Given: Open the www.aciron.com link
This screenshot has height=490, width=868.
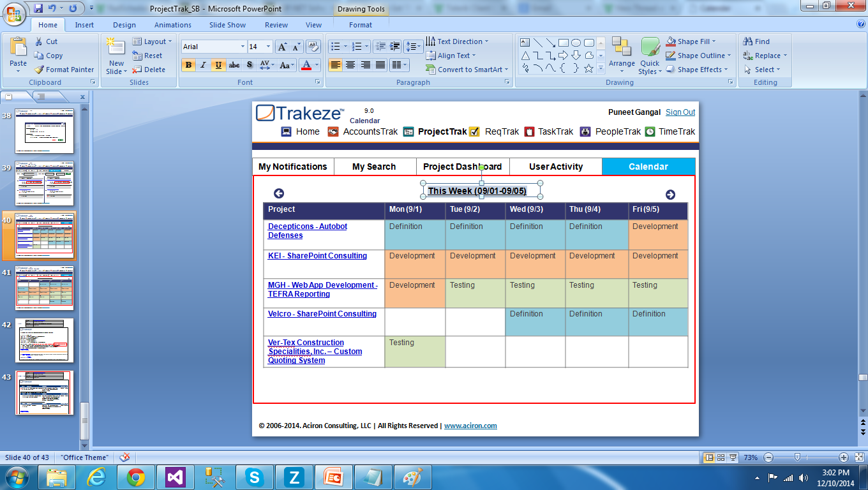Looking at the screenshot, I should click(470, 426).
